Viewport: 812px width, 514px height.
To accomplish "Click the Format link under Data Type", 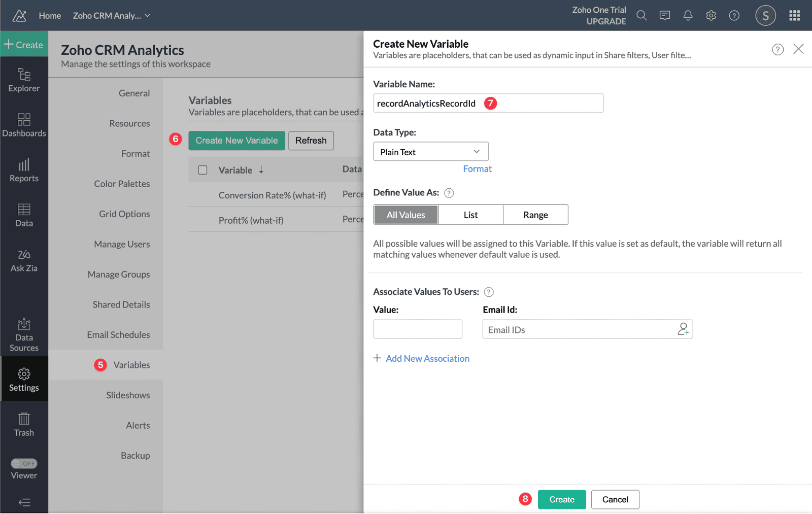I will (x=477, y=169).
